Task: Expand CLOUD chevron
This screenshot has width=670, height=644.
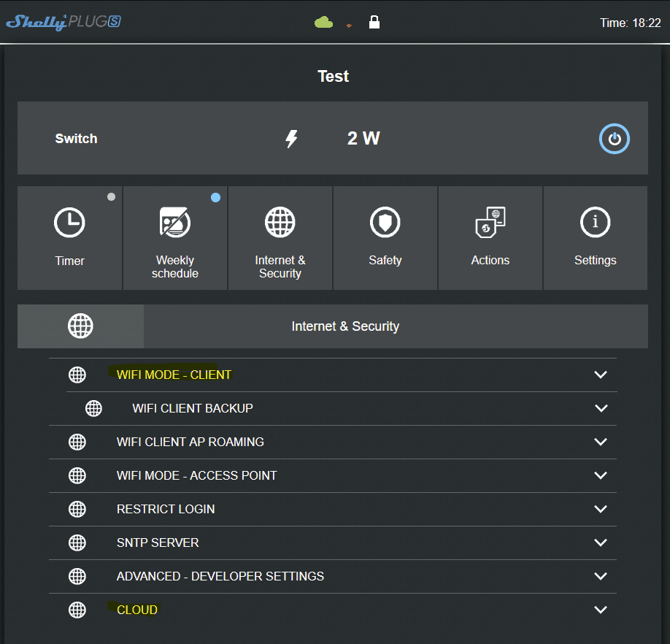Action: [x=601, y=610]
